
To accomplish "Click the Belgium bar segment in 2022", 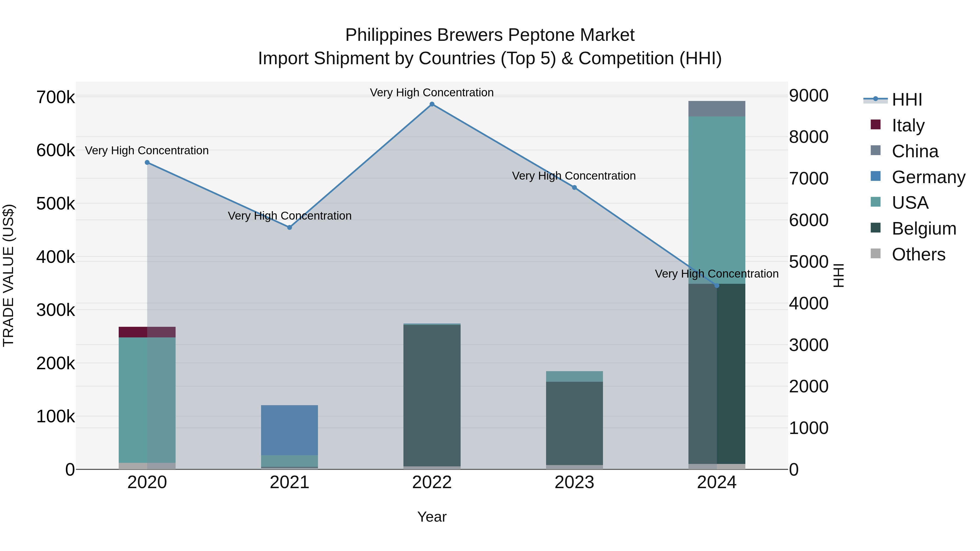I will pyautogui.click(x=432, y=395).
